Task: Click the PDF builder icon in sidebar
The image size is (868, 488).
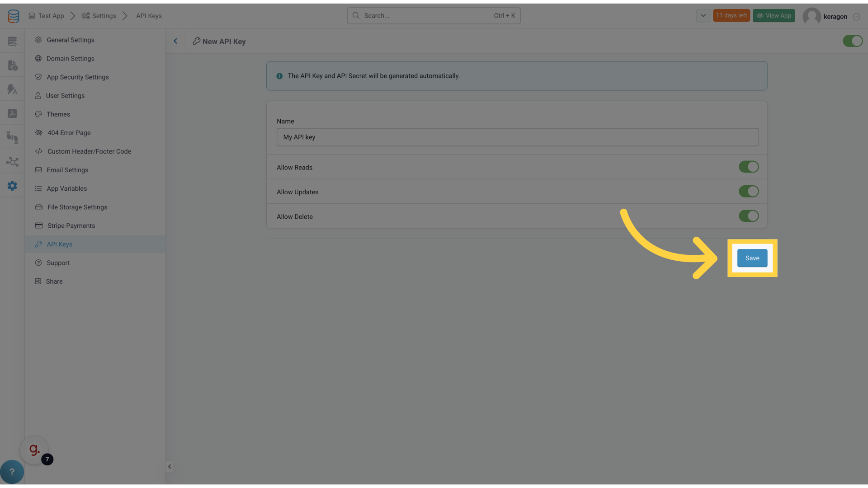Action: click(x=12, y=113)
